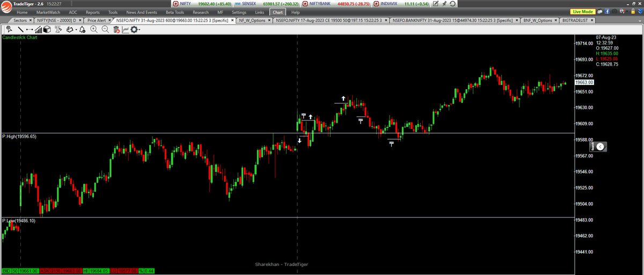
Task: Open the tab list dropdown arrow
Action: click(640, 20)
